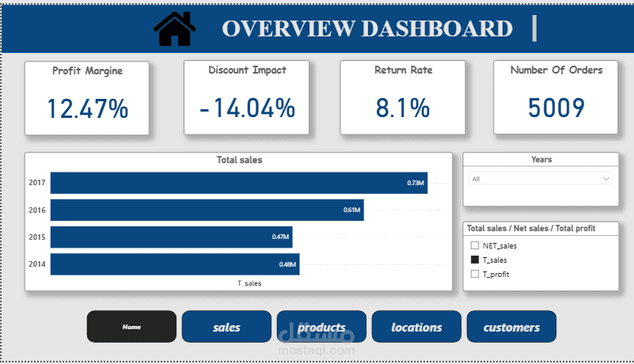This screenshot has width=634, height=364.
Task: Click the 0.73M data label
Action: pos(416,183)
